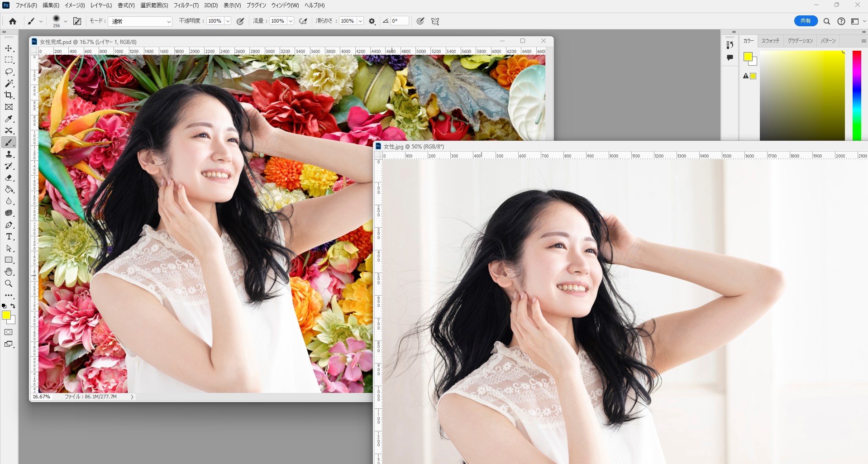Open the レイヤー(L) menu
The image size is (868, 464).
[x=101, y=5]
